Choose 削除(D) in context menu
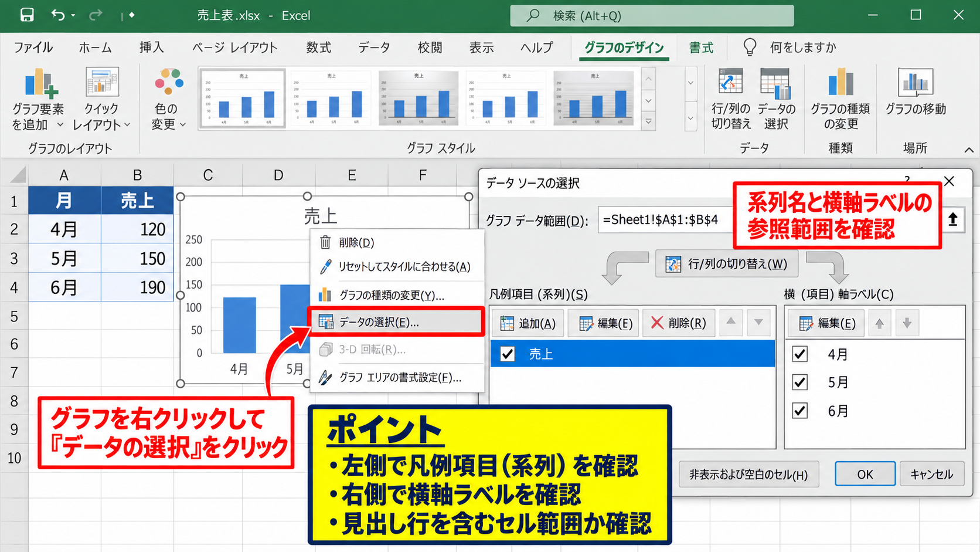The height and width of the screenshot is (552, 980). (x=397, y=242)
